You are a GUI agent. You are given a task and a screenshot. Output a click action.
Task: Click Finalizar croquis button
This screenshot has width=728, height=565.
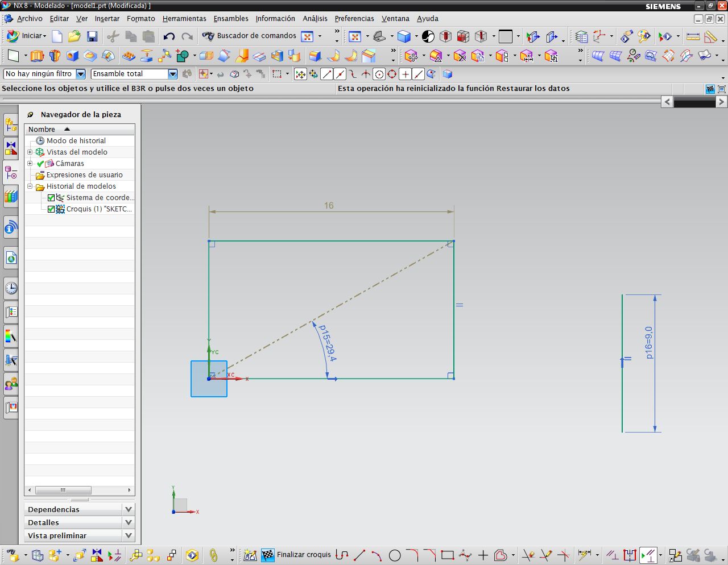point(296,555)
